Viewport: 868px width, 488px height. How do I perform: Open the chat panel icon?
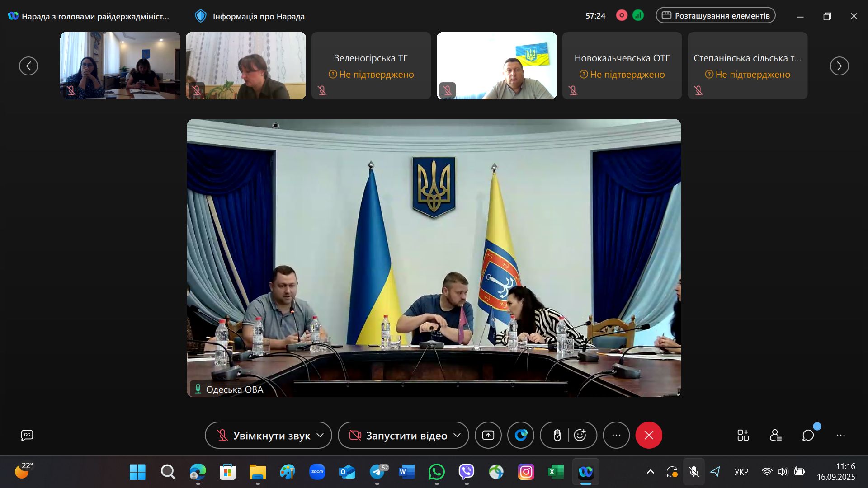click(x=808, y=435)
